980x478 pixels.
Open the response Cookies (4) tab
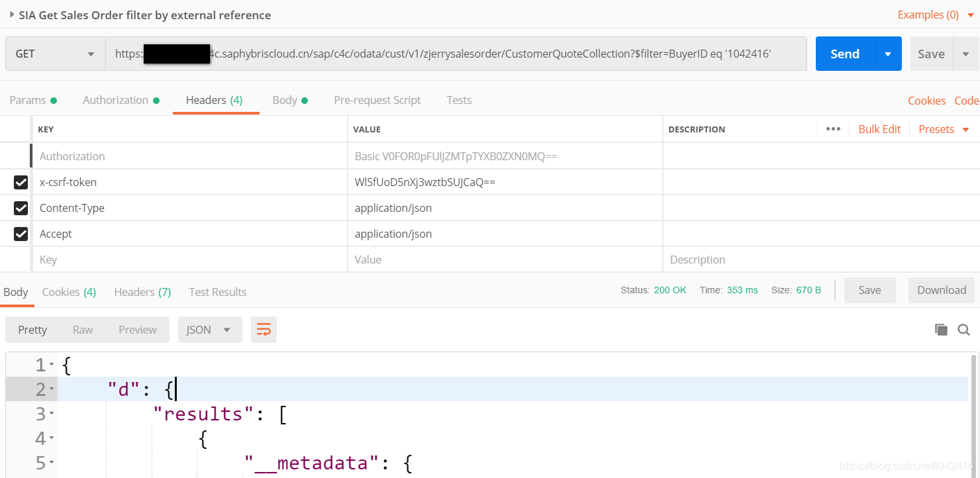[x=69, y=292]
